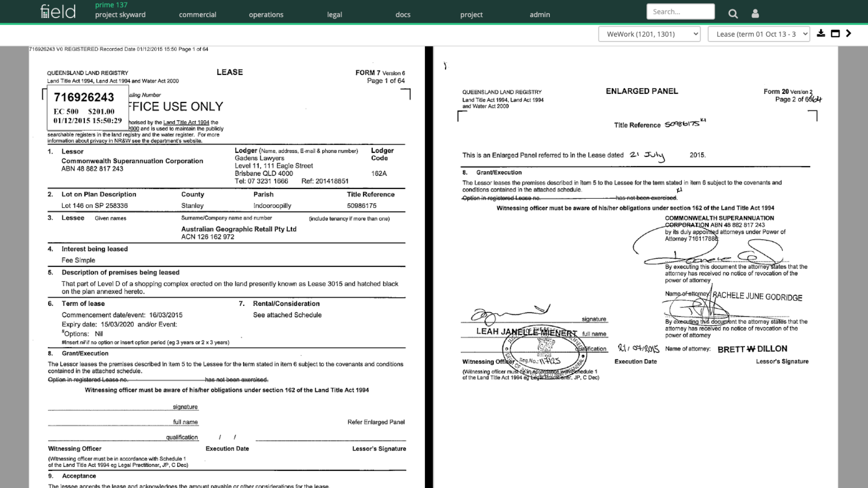Open document in new window icon
This screenshot has width=868, height=488.
pos(835,33)
